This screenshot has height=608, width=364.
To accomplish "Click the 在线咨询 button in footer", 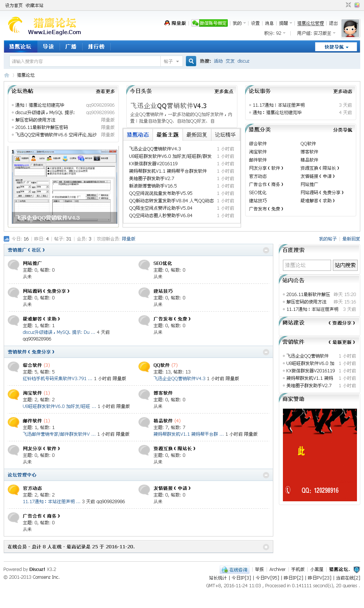I will pos(235,570).
